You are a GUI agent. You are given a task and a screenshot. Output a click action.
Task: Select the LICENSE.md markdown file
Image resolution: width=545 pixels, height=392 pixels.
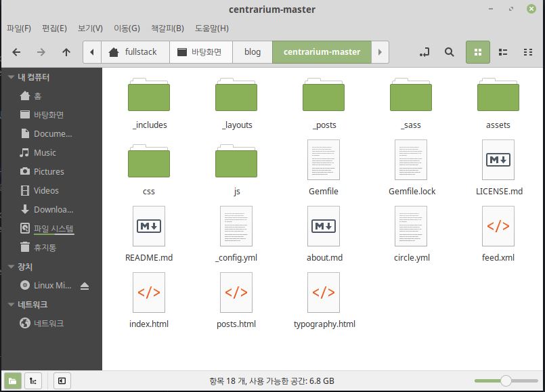coord(499,167)
